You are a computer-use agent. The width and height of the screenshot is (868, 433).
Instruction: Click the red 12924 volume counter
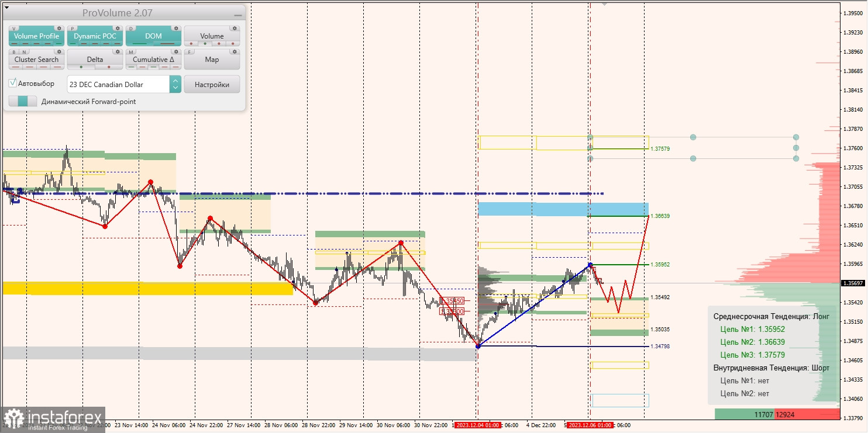click(807, 414)
